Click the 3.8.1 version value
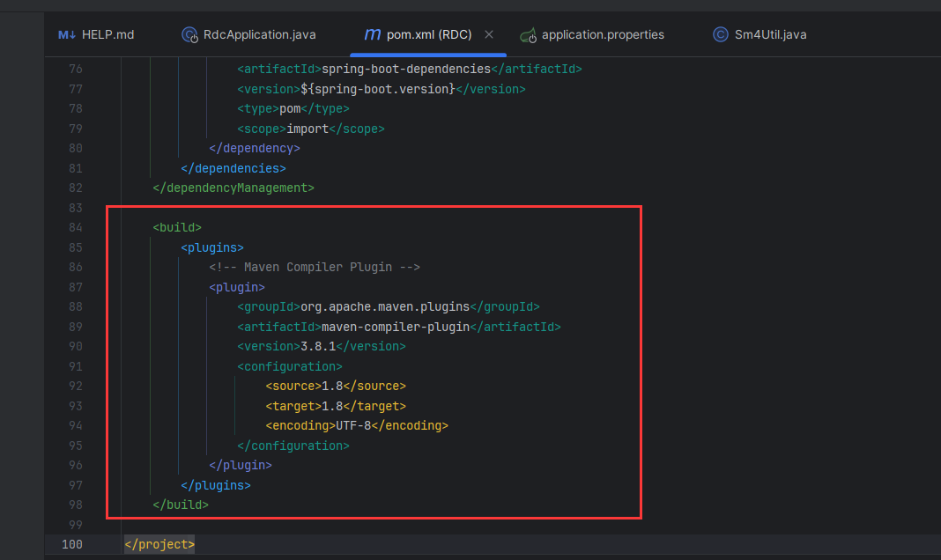This screenshot has height=560, width=941. coord(318,346)
